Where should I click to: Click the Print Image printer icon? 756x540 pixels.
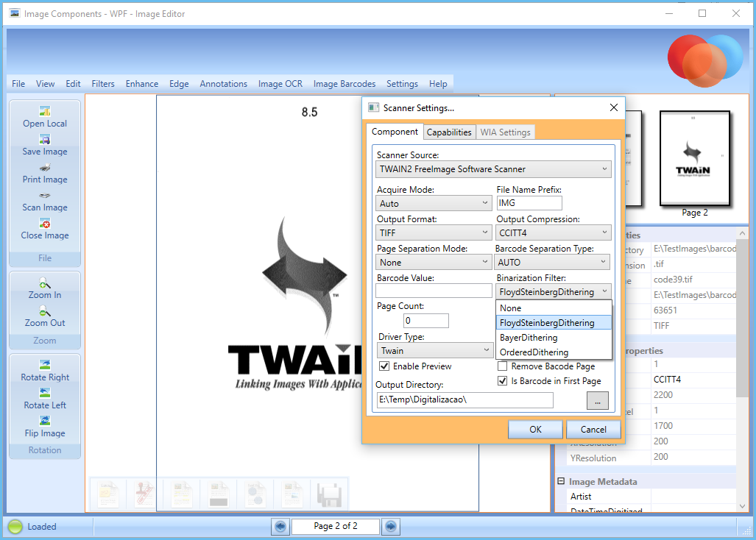(45, 168)
